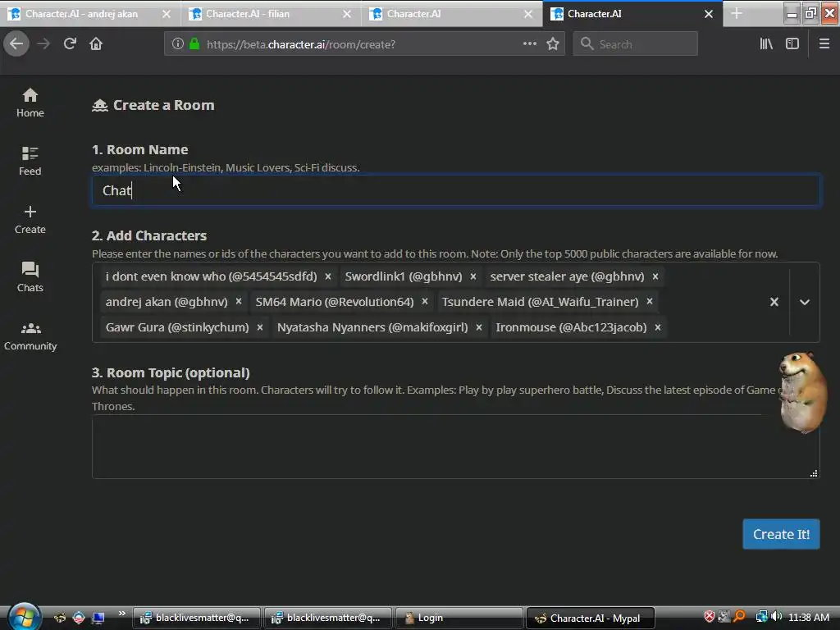
Task: Close the 'Character.AI - filian' tab
Action: tap(347, 14)
